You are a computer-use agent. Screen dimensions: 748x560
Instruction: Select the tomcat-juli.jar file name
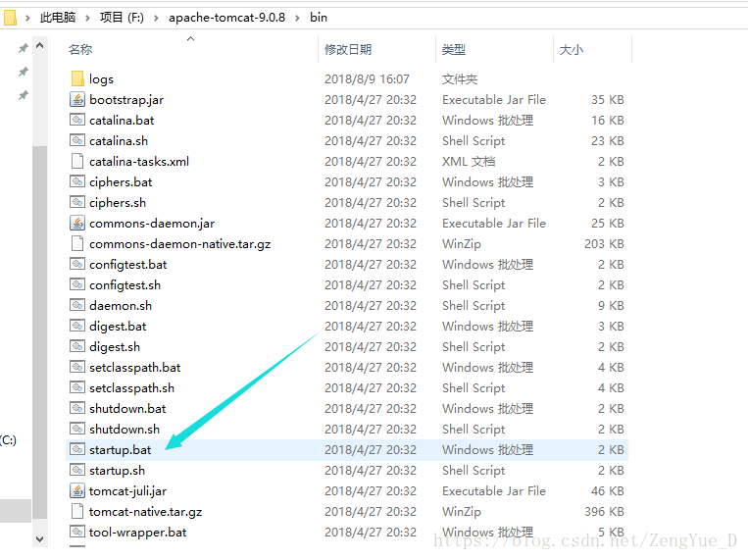(x=127, y=491)
